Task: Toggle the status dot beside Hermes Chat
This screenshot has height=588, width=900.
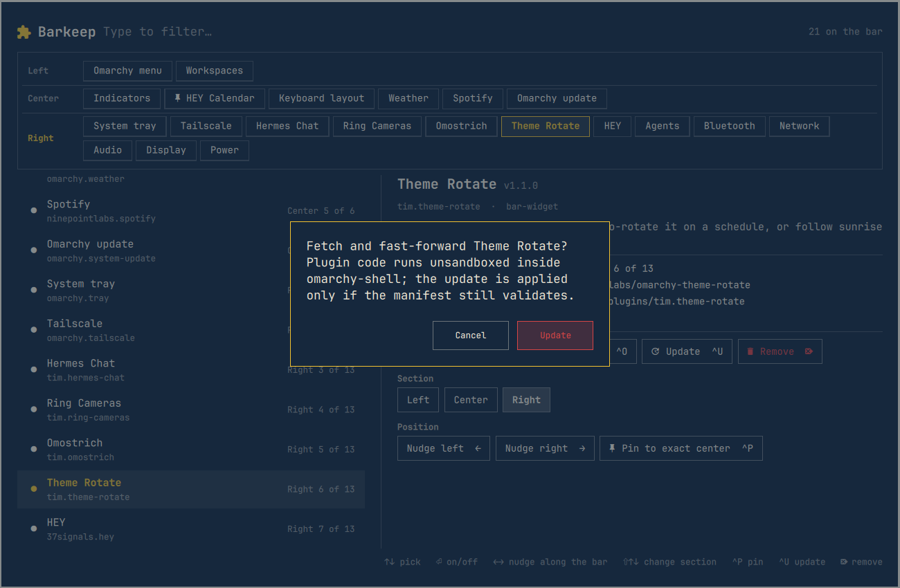Action: pyautogui.click(x=34, y=369)
